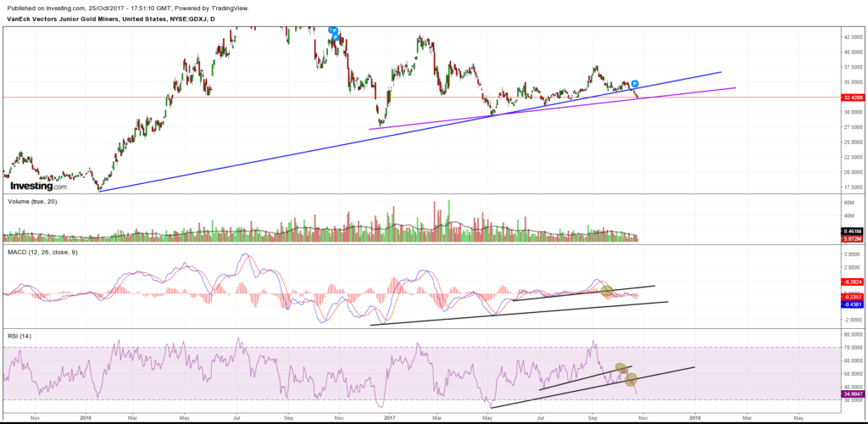Viewport: 868px width, 424px height.
Task: Click the 17.5000 price axis label
Action: point(854,187)
